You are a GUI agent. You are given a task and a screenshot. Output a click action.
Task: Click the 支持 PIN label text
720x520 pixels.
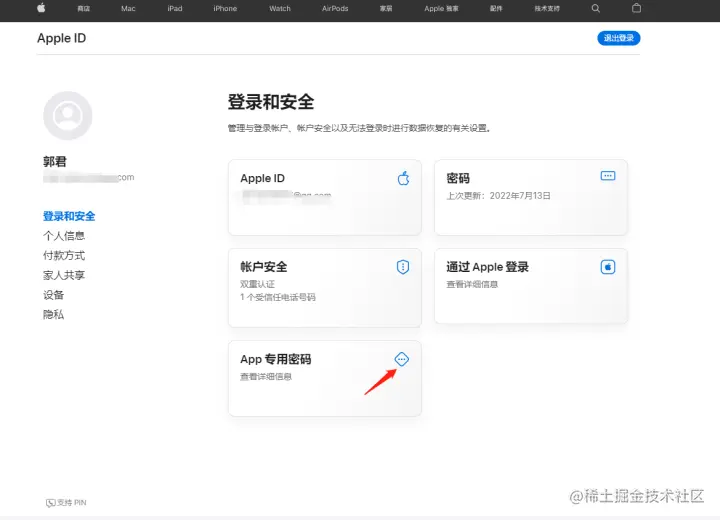pos(72,503)
